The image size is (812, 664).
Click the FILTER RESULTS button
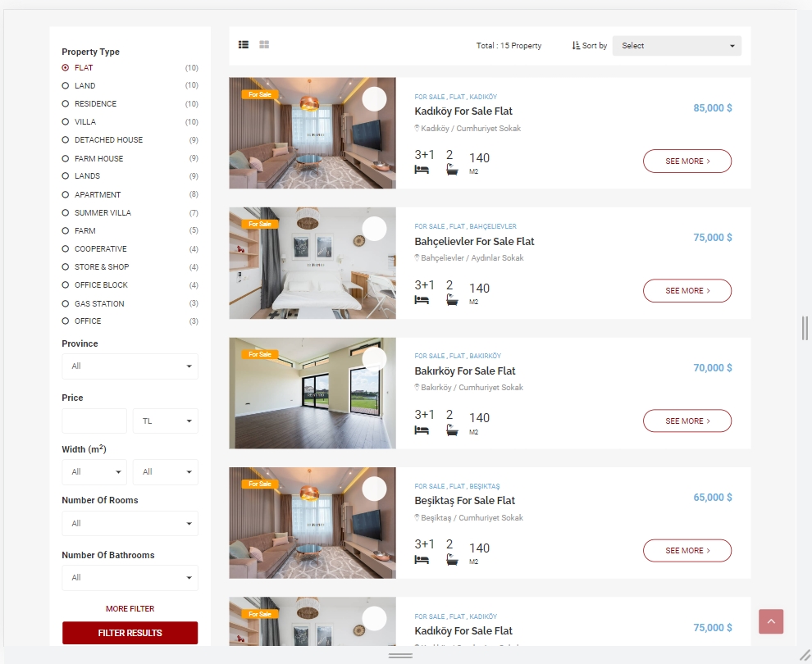130,633
